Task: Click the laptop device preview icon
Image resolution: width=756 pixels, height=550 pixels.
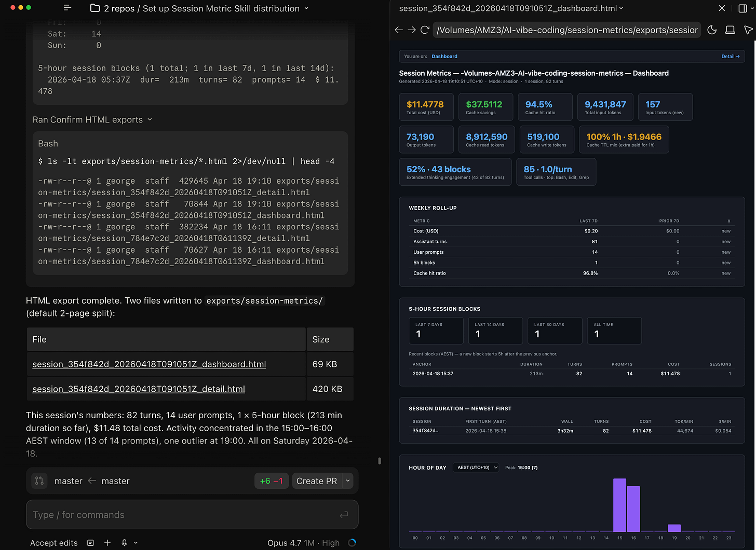Action: tap(730, 30)
